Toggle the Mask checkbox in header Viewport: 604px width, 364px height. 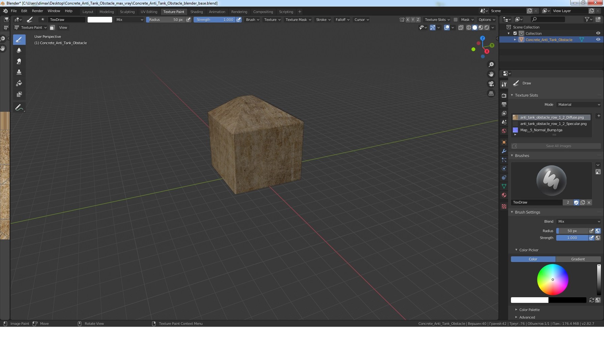456,20
